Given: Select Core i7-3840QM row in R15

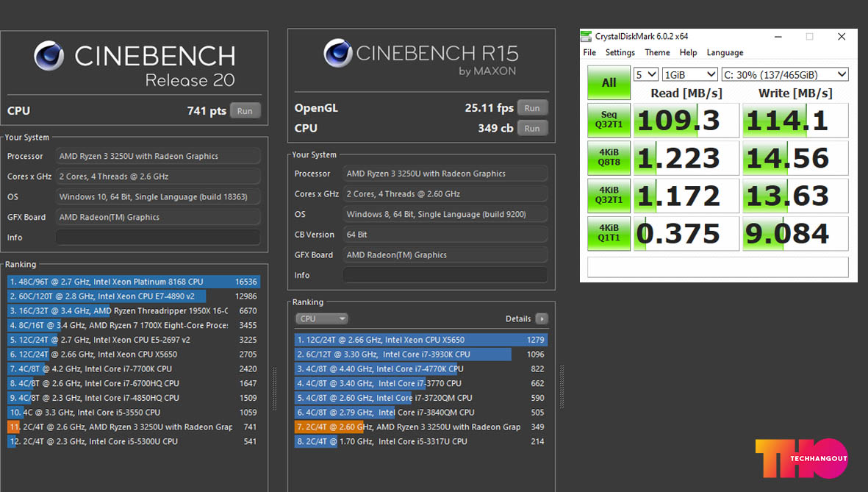Looking at the screenshot, I should click(x=420, y=413).
